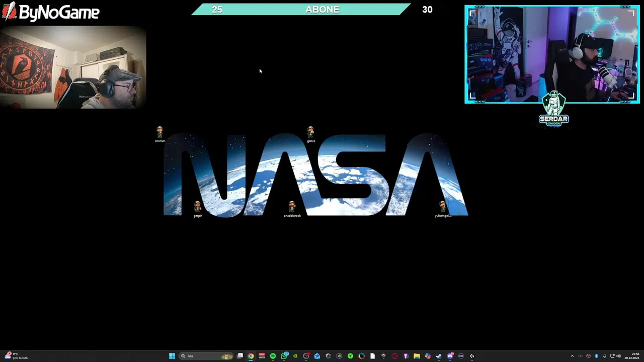
Task: Open the red-and-white app icon beside Chrome
Action: tap(262, 356)
